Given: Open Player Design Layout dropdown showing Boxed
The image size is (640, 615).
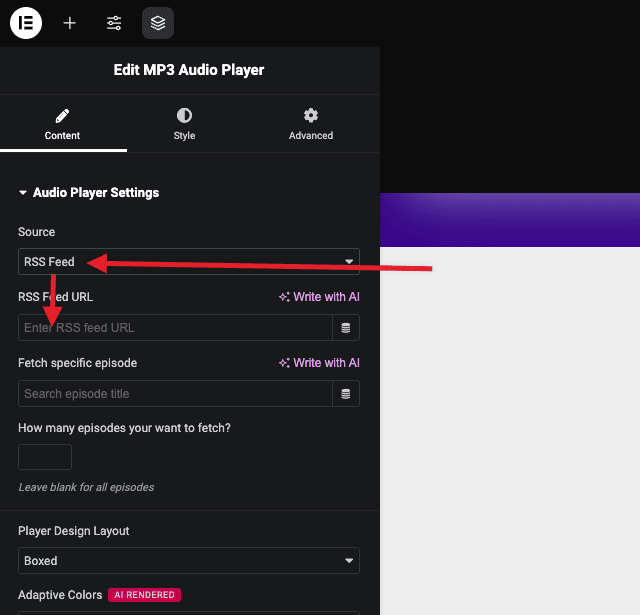Looking at the screenshot, I should click(x=189, y=561).
